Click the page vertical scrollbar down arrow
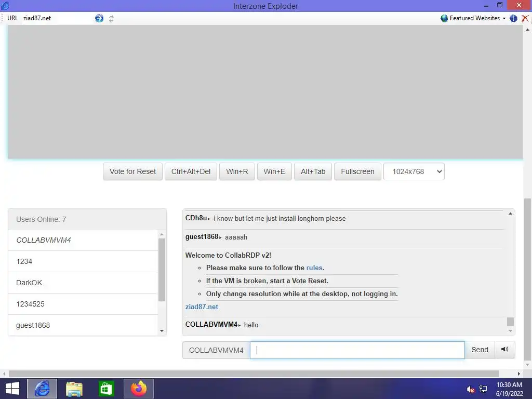 [528, 365]
